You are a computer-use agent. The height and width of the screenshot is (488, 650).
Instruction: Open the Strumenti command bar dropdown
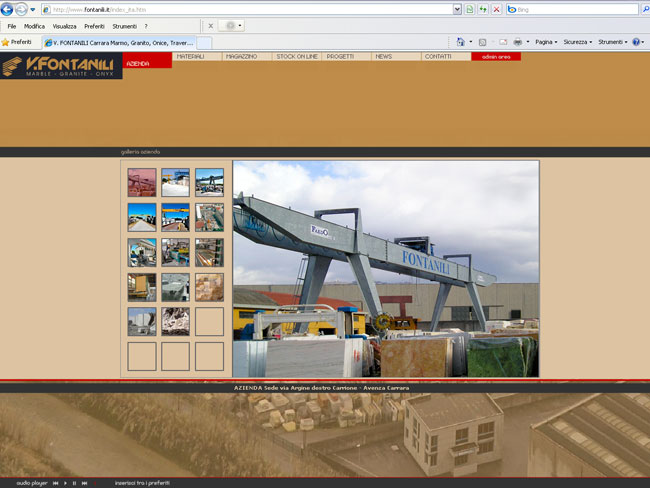(x=613, y=42)
